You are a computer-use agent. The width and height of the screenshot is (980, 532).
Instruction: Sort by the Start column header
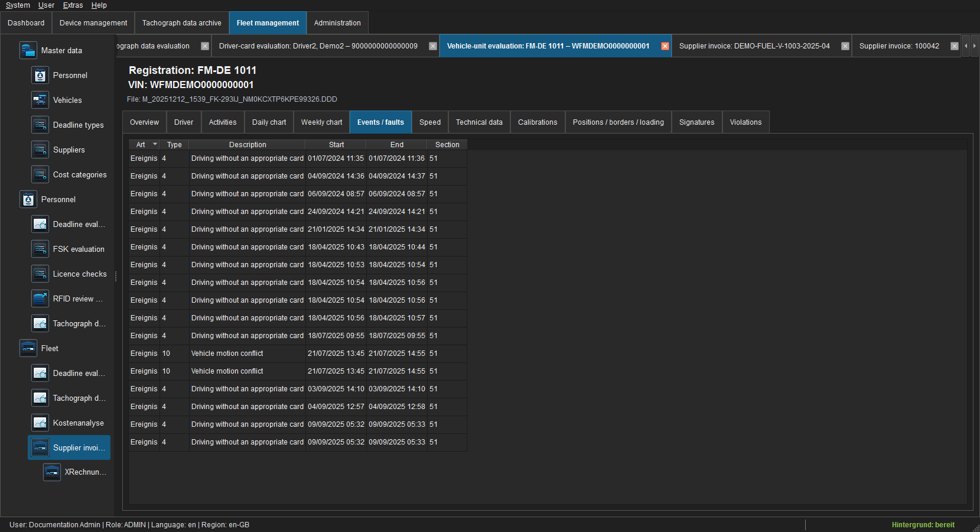[336, 144]
